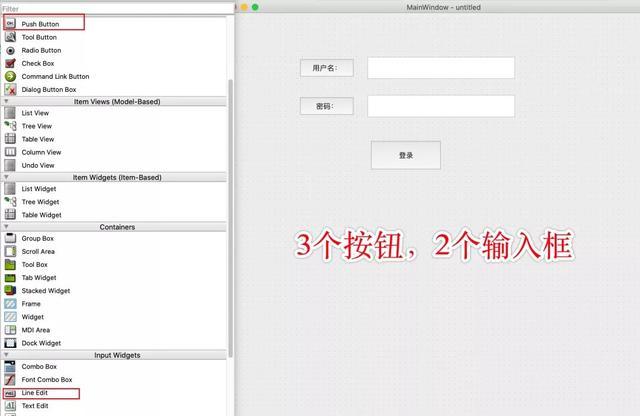640x416 pixels.
Task: Choose the Line Edit widget icon
Action: coord(10,393)
